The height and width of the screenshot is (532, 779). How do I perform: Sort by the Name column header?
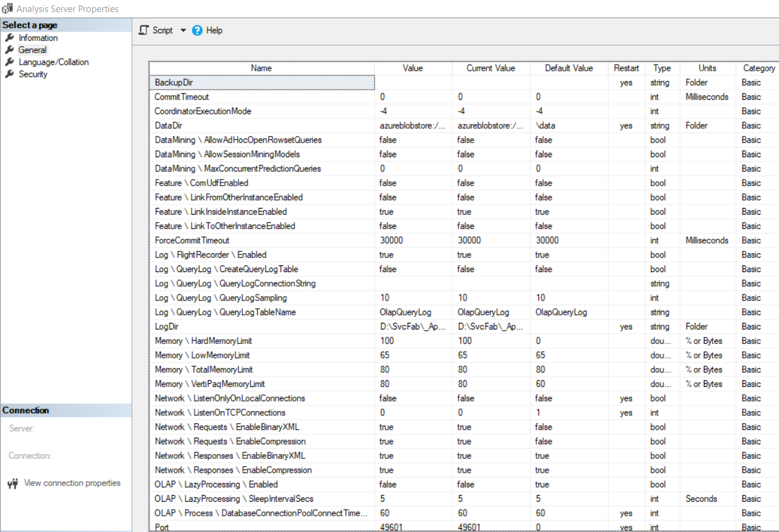261,68
